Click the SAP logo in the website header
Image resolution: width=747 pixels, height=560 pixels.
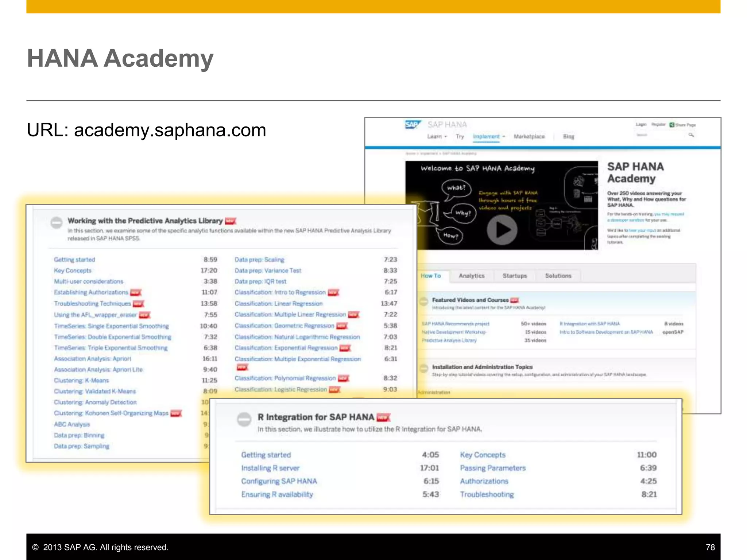413,125
